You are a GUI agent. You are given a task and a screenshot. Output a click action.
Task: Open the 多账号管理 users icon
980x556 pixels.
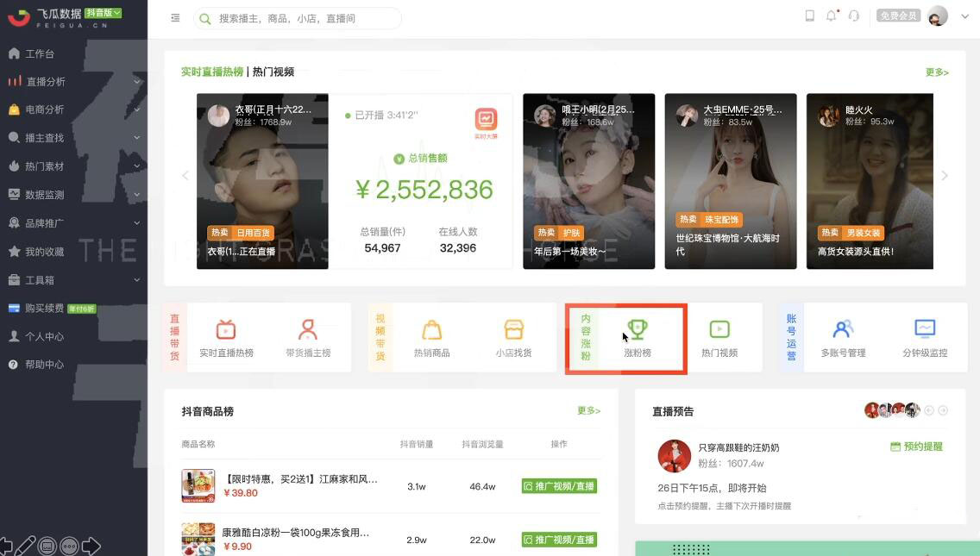tap(843, 328)
